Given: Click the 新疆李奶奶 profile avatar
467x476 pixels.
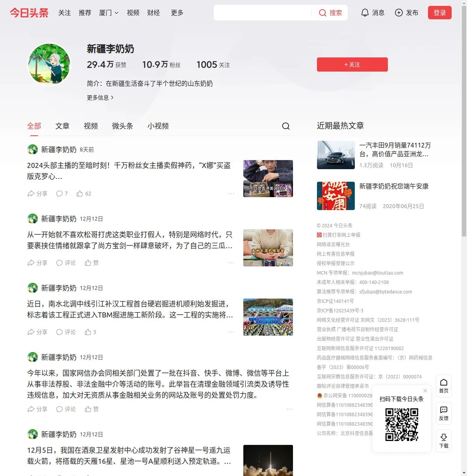Looking at the screenshot, I should coord(49,65).
